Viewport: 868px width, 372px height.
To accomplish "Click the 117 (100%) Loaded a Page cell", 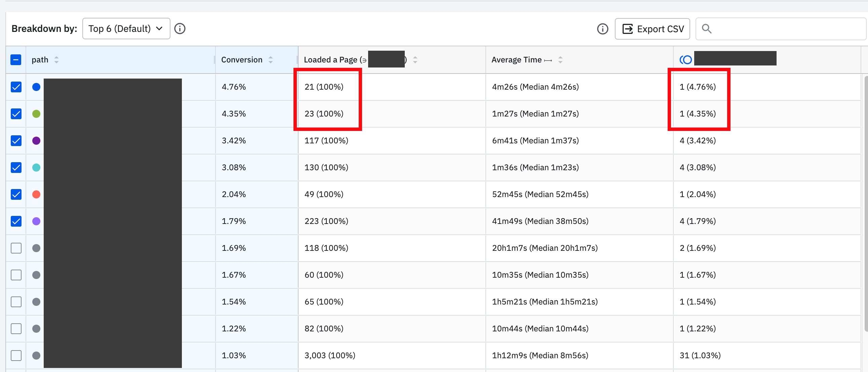I will coord(326,140).
